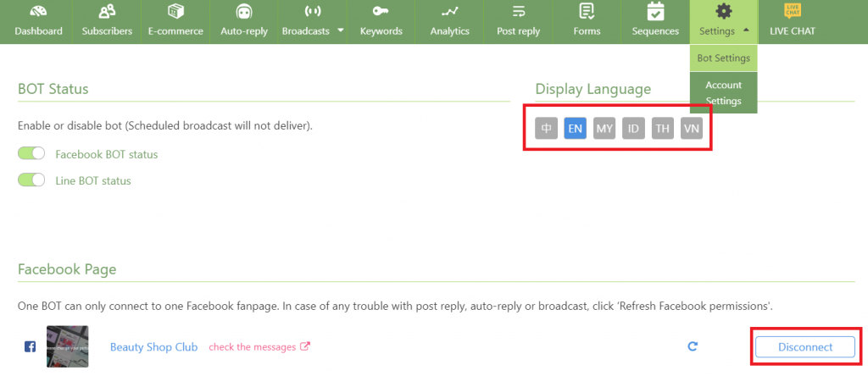The image size is (868, 376).
Task: Select EN display language
Action: (x=576, y=128)
